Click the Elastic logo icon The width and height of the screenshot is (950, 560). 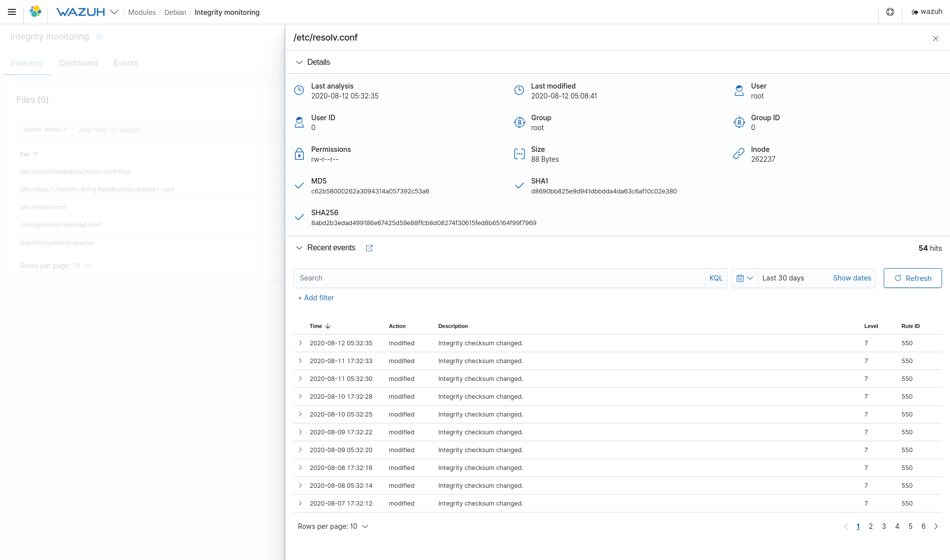point(35,12)
